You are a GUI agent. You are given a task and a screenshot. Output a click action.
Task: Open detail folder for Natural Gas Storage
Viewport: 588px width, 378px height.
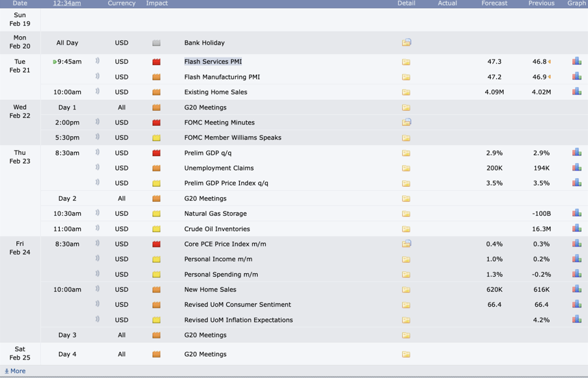pos(406,214)
